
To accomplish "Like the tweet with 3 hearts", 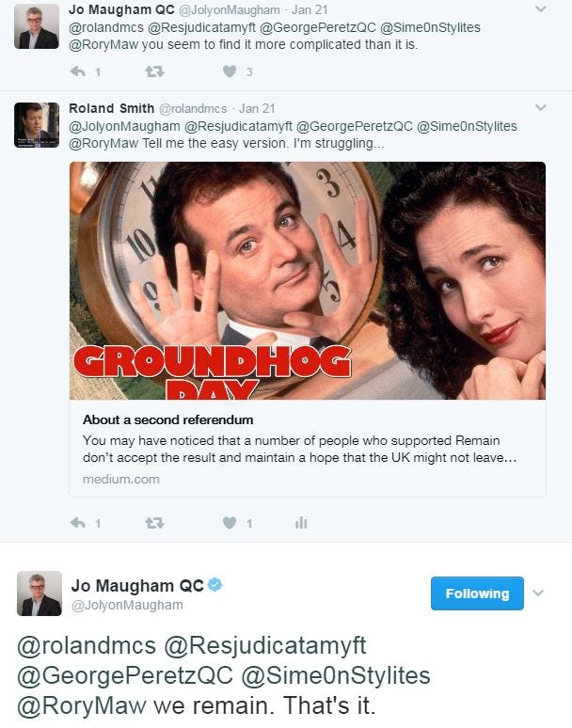I will tap(230, 71).
